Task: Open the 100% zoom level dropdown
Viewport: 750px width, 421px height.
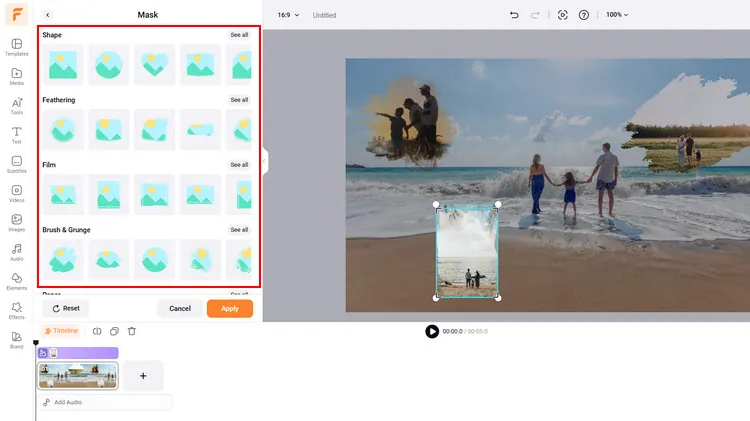Action: (617, 15)
